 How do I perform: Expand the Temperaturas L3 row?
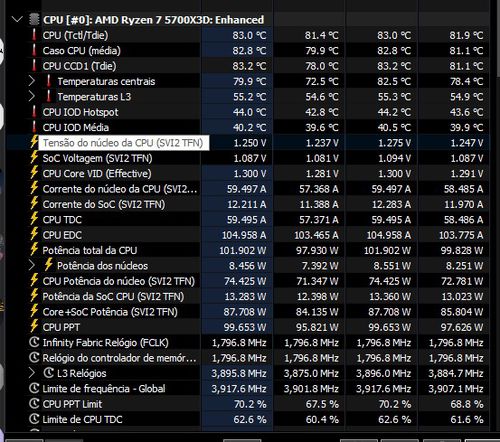(x=32, y=96)
